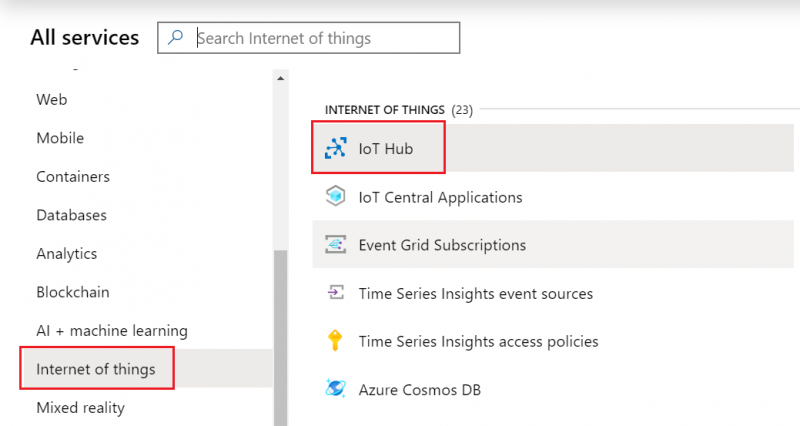Choose the Analytics category
The height and width of the screenshot is (426, 800).
coord(66,254)
